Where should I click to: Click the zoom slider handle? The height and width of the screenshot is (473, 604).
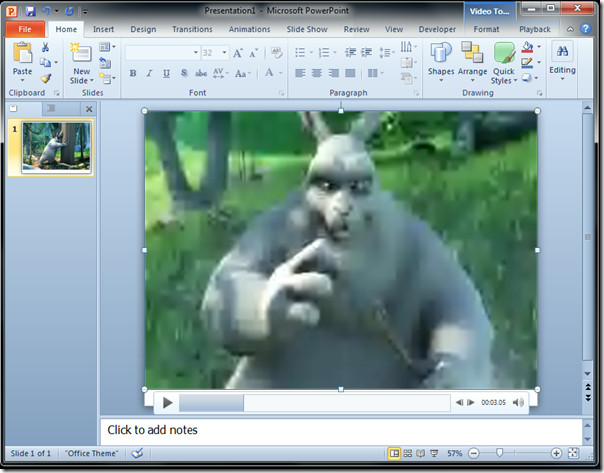pyautogui.click(x=499, y=453)
